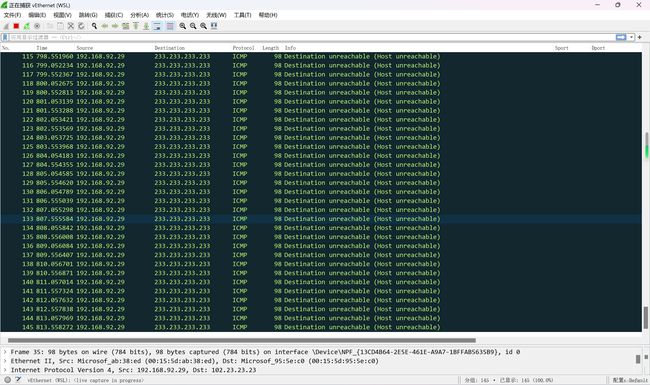
Task: Open find packet magnifier tool
Action: pyautogui.click(x=94, y=26)
